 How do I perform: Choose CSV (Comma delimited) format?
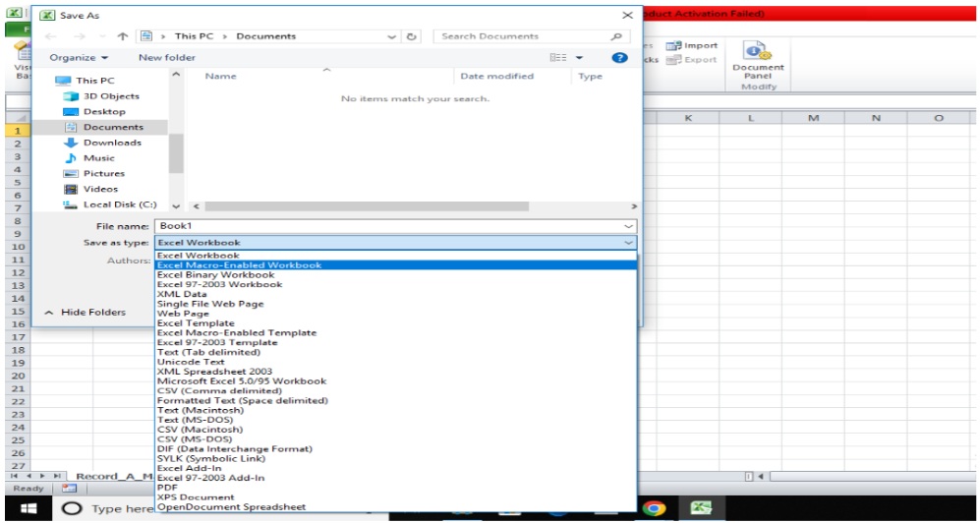point(395,390)
